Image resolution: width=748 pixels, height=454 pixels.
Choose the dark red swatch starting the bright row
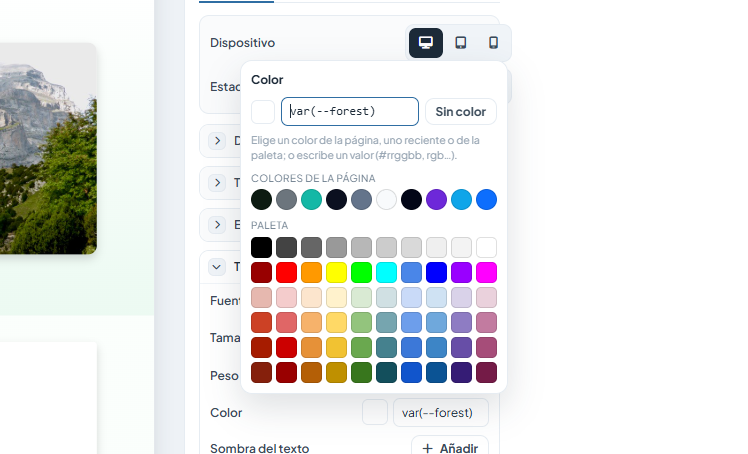(261, 272)
